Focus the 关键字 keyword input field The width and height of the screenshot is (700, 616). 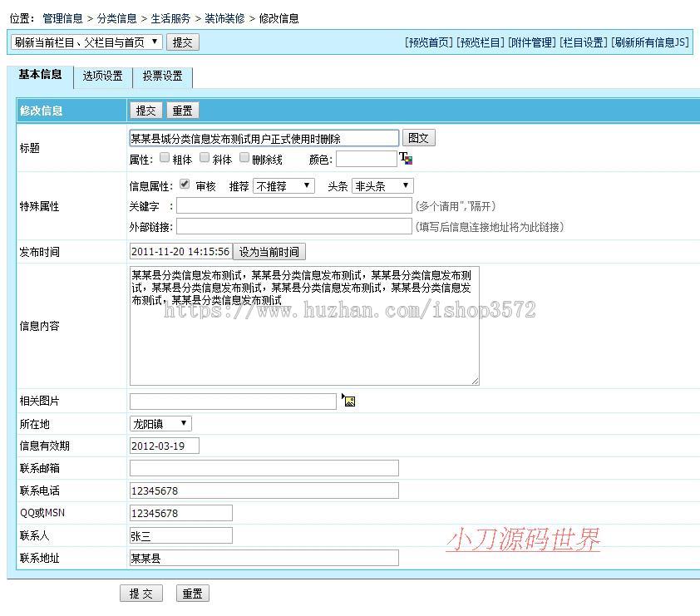tap(294, 206)
